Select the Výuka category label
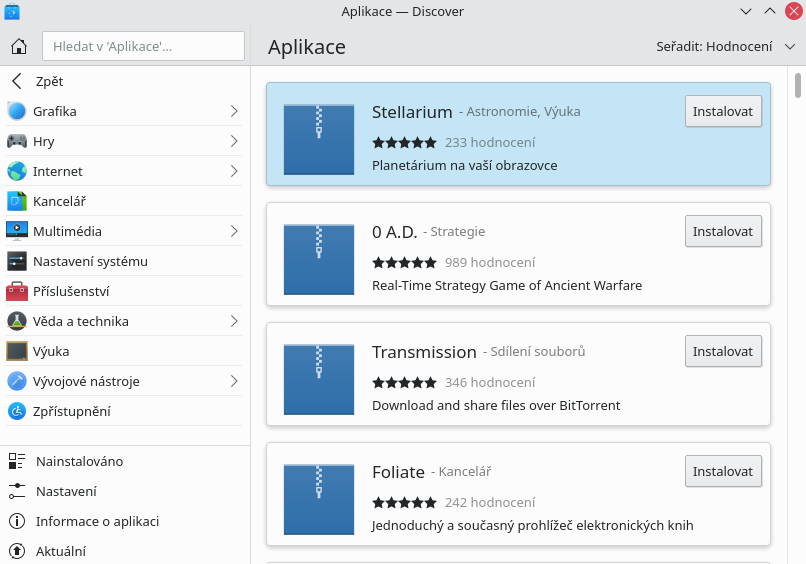This screenshot has width=806, height=564. pyautogui.click(x=51, y=352)
